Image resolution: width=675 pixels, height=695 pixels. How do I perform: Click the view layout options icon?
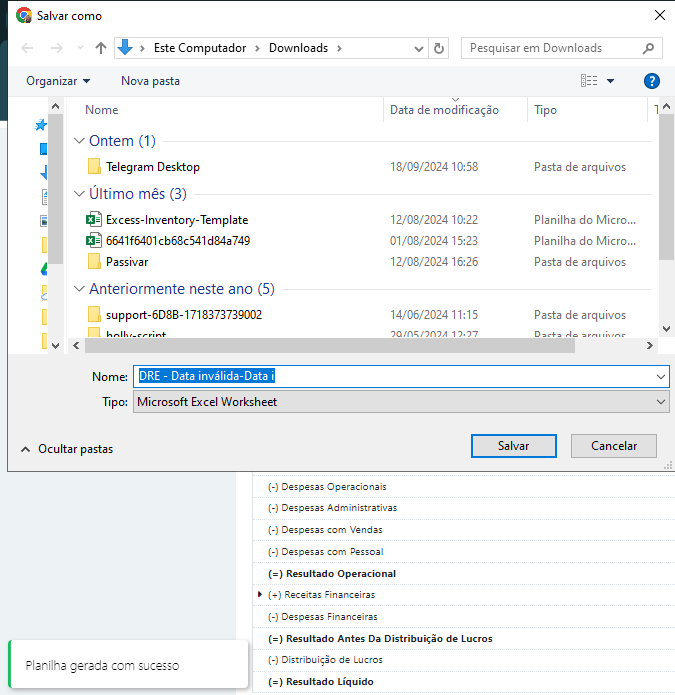point(590,81)
